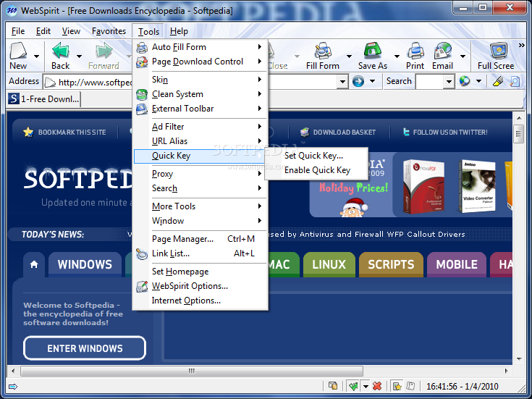Viewport: 532px width, 399px height.
Task: Click the find-in-page magnifier icon
Action: [515, 81]
